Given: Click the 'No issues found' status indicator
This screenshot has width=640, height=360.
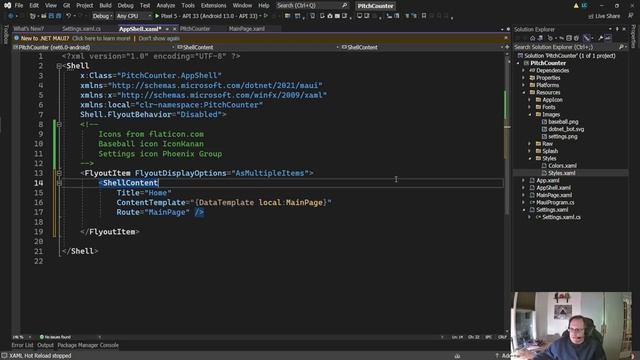Looking at the screenshot, I should (x=55, y=337).
